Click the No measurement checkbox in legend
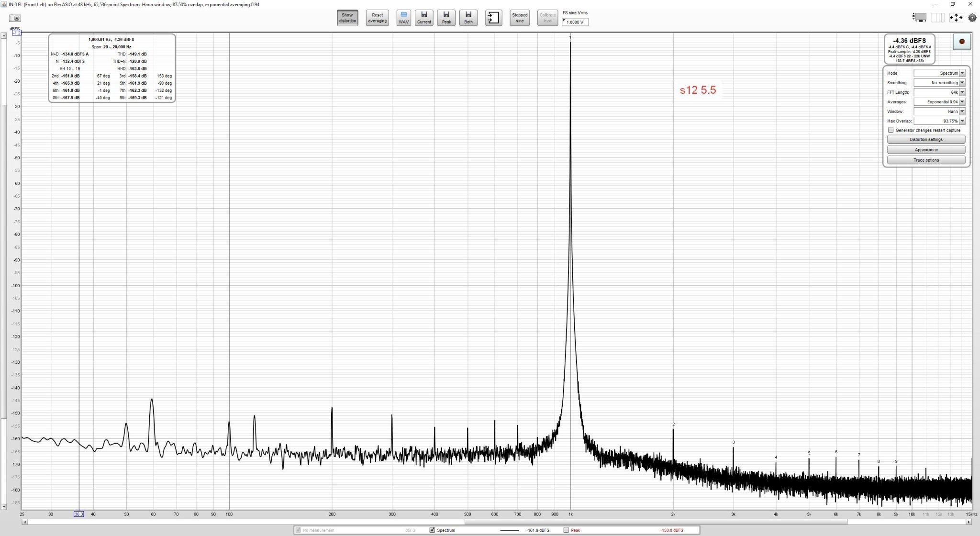 click(299, 530)
